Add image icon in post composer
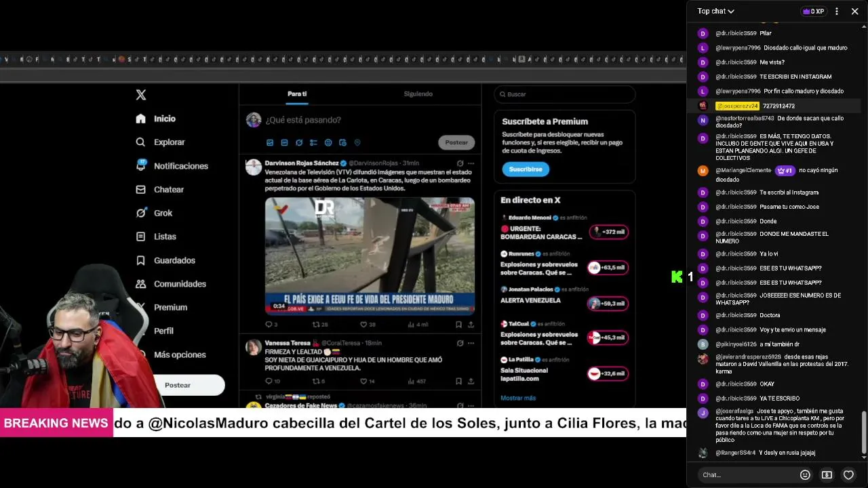This screenshot has width=868, height=488. click(x=270, y=143)
